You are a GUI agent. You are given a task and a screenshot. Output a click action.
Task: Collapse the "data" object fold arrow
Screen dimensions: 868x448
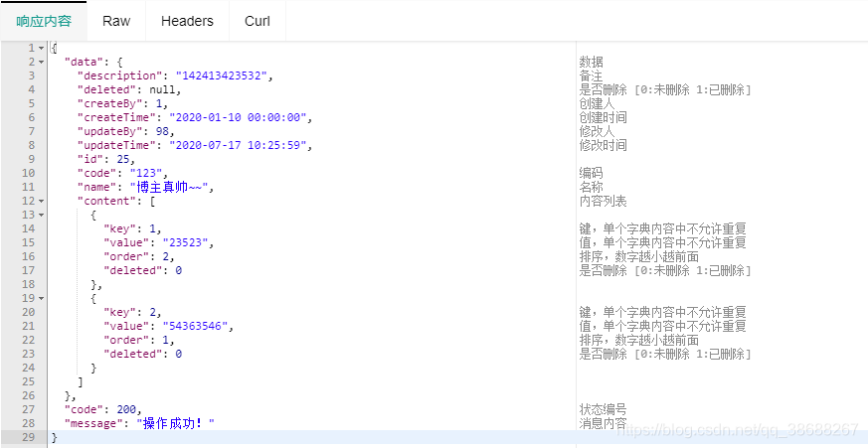(41, 62)
